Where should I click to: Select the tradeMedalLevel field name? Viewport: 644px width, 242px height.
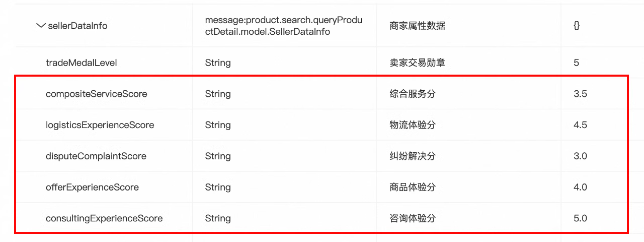(81, 63)
